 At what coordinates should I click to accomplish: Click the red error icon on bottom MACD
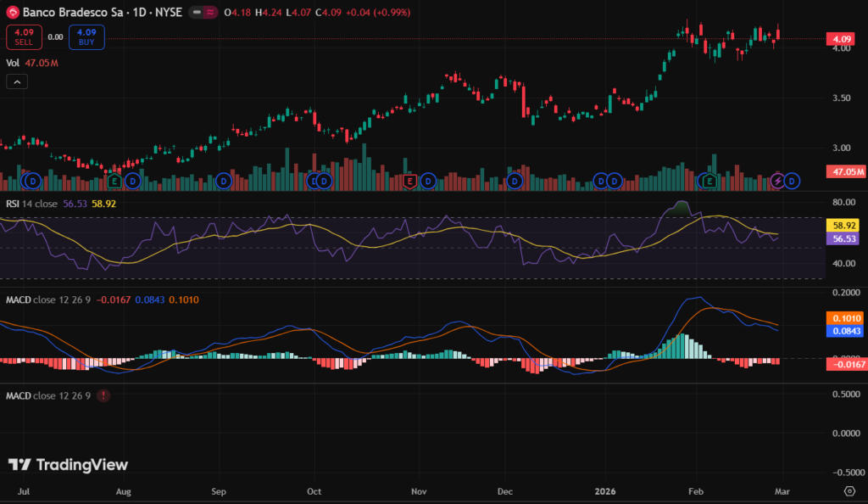click(x=103, y=395)
